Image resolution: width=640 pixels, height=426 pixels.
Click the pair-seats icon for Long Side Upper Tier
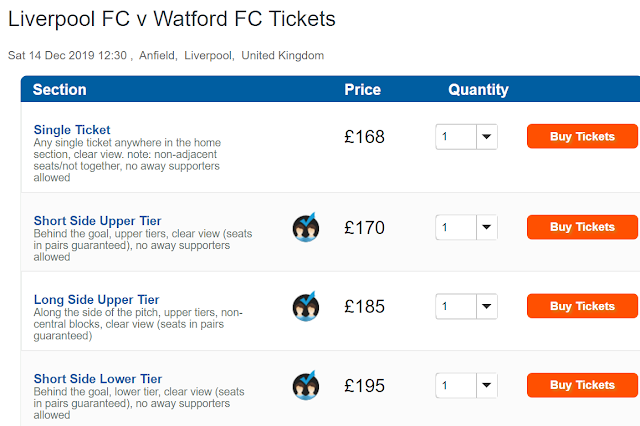pos(306,307)
